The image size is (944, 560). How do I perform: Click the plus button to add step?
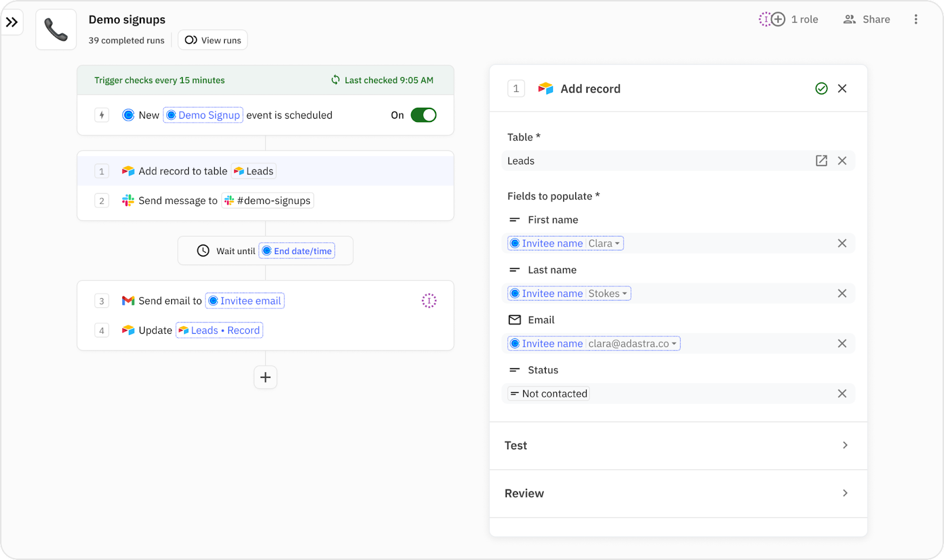pos(265,377)
